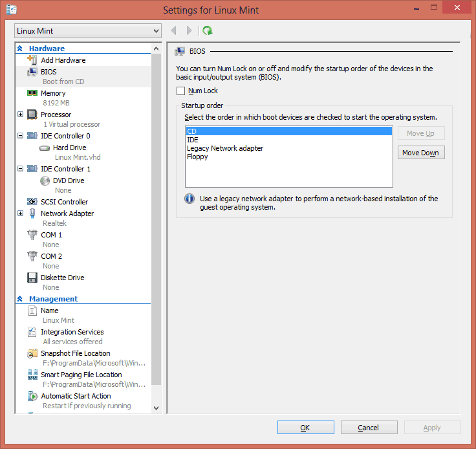
Task: Click the '1 Virtual processor' text
Action: tap(72, 124)
